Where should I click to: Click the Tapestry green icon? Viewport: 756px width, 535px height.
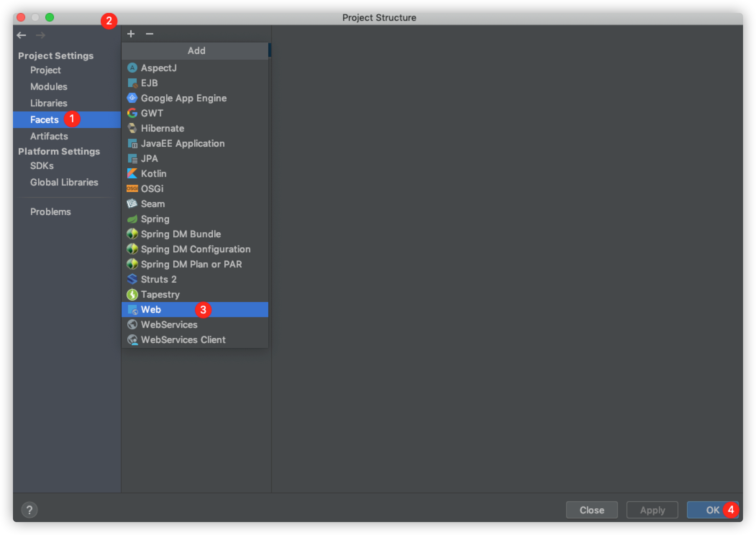coord(132,294)
